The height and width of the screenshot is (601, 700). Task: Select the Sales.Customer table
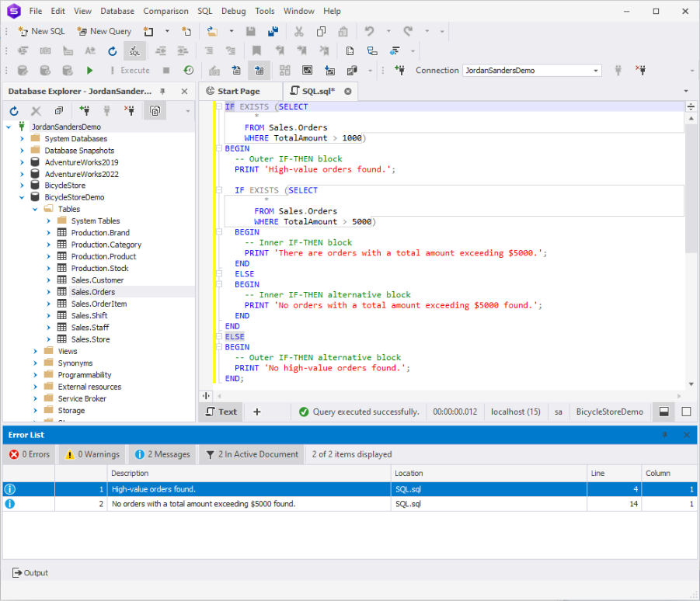(97, 280)
